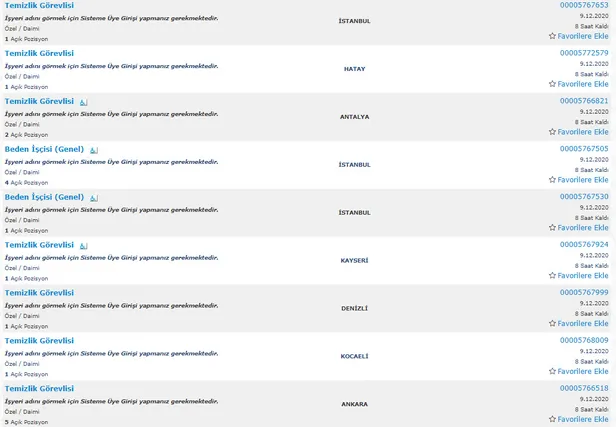
Task: Open the Beden İşçisi (Genel) title with 1 Açık Pozisyon
Action: [44, 197]
